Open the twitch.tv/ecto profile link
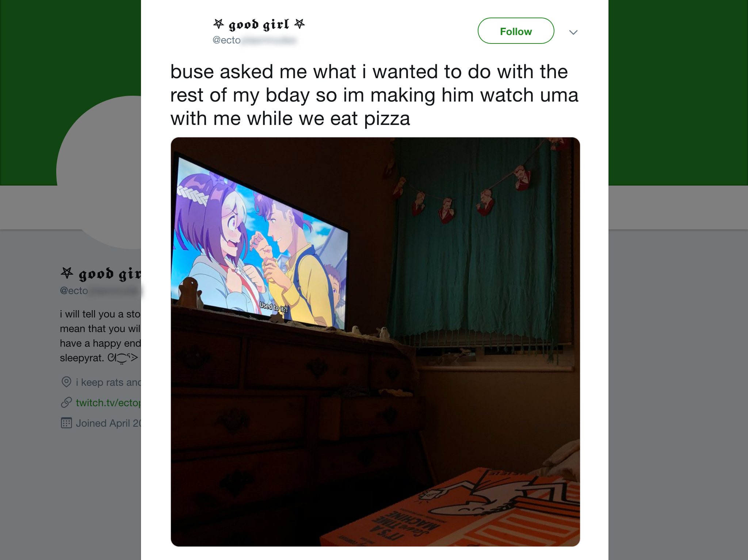The image size is (748, 560). coord(108,403)
